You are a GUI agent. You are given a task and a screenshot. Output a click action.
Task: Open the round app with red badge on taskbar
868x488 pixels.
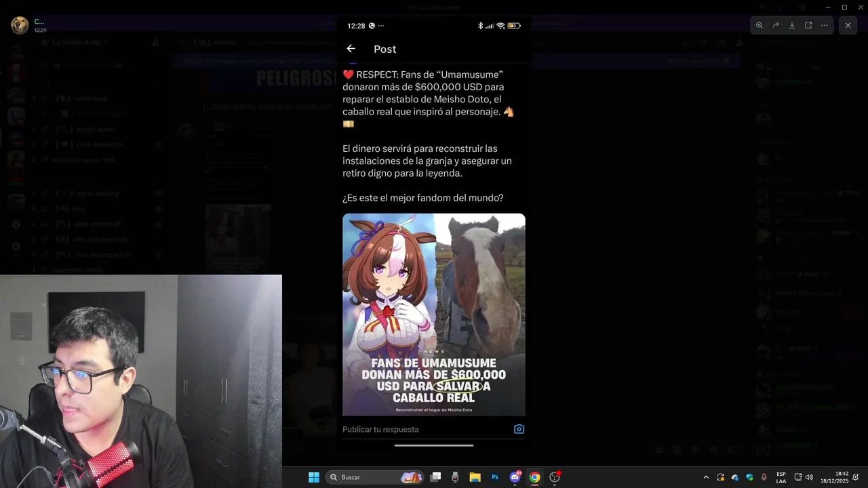555,477
